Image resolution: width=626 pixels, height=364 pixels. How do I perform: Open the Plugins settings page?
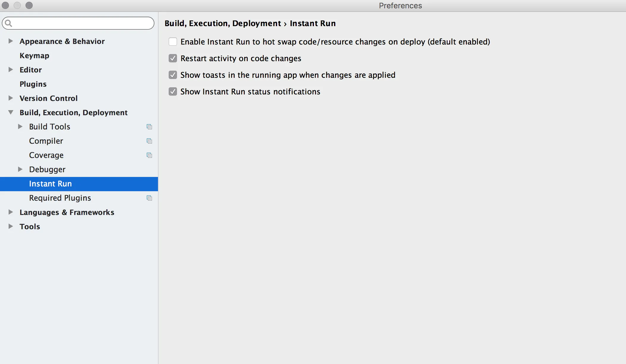tap(33, 84)
